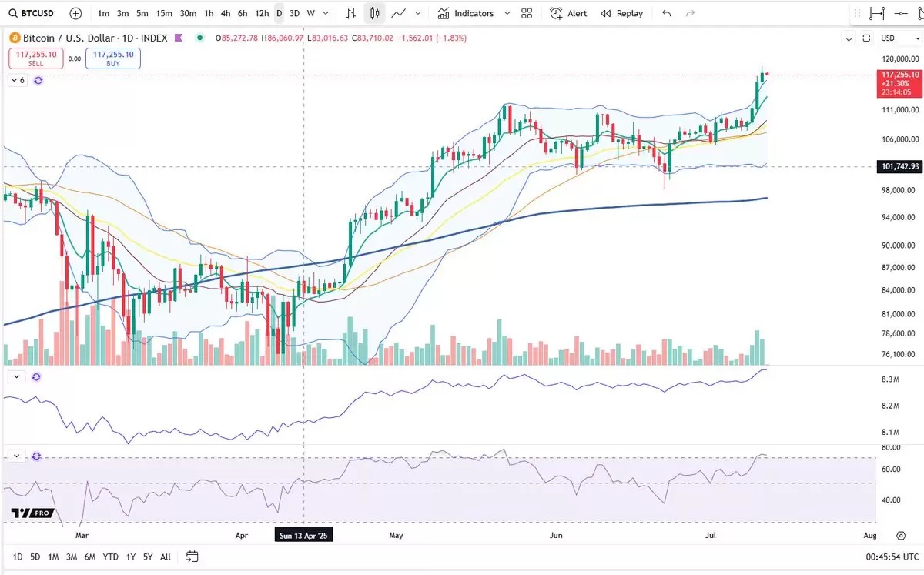
Task: Click the Bitcoin / U.S. Dollar symbol title
Action: coord(68,38)
